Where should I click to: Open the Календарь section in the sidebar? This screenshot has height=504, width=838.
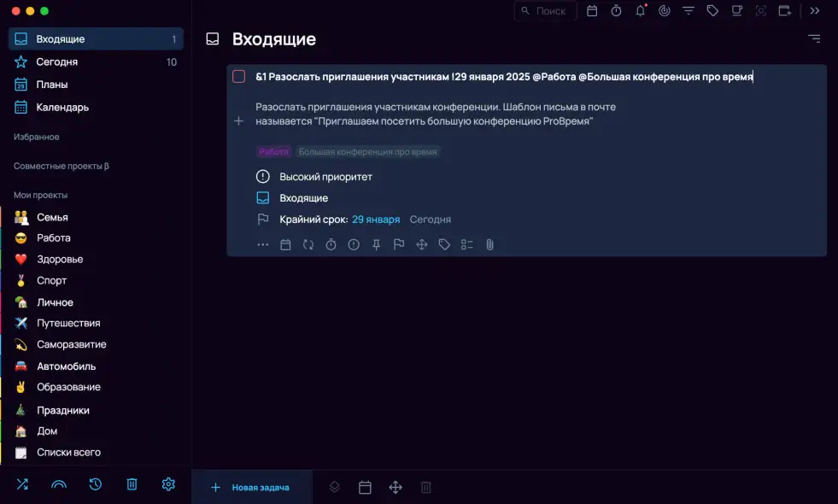pos(61,107)
